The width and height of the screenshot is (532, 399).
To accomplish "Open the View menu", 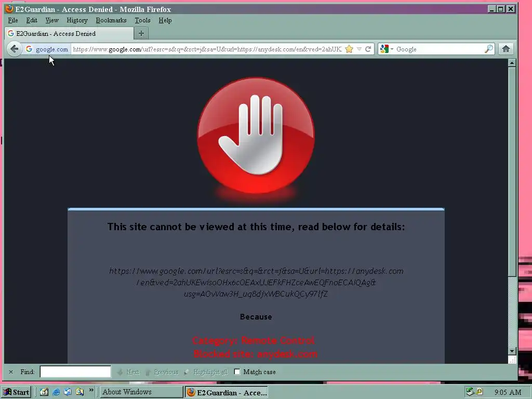I will tap(52, 20).
